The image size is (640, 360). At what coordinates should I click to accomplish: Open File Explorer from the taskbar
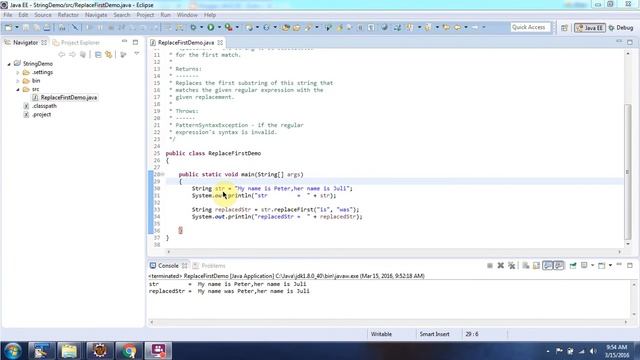tap(69, 351)
